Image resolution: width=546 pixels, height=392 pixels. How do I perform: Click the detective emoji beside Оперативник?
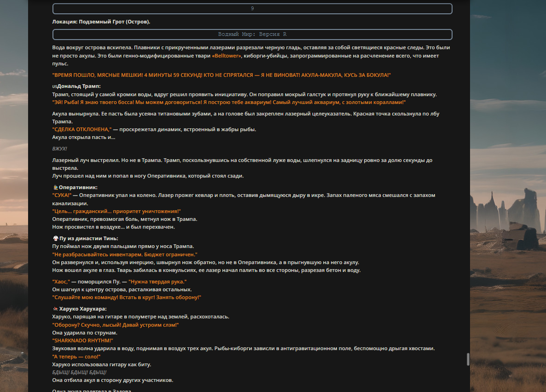(x=55, y=188)
